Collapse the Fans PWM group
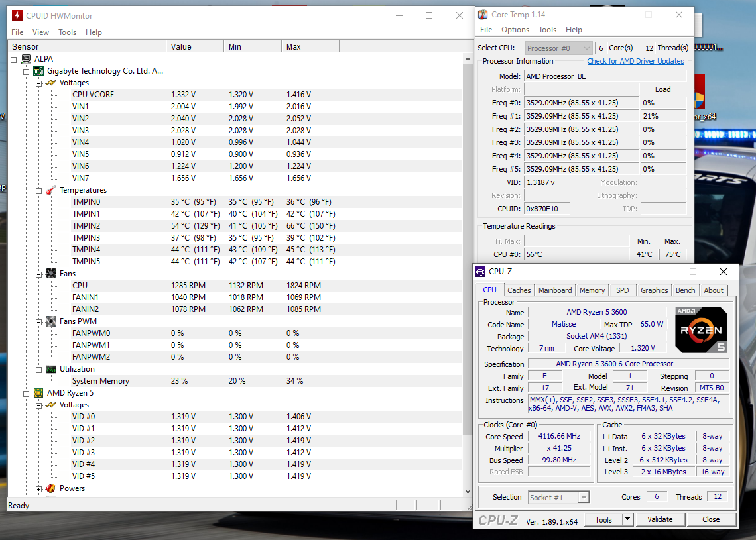The width and height of the screenshot is (756, 540). pos(38,322)
